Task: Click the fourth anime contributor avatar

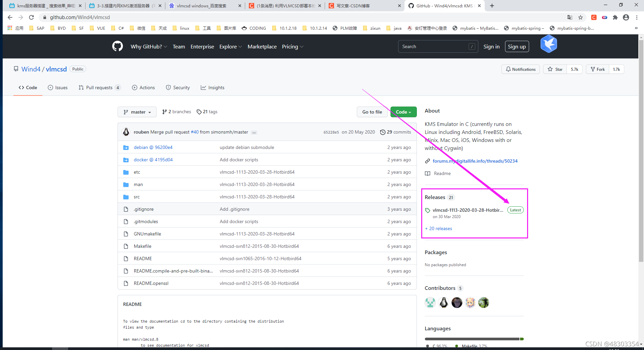Action: point(470,303)
